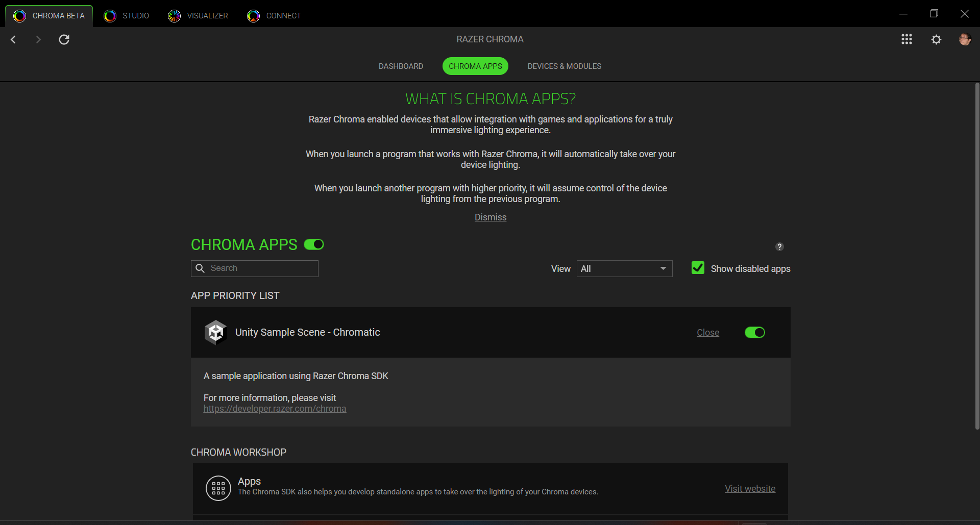Click inside the Search apps field
Viewport: 980px width, 525px height.
[260, 268]
